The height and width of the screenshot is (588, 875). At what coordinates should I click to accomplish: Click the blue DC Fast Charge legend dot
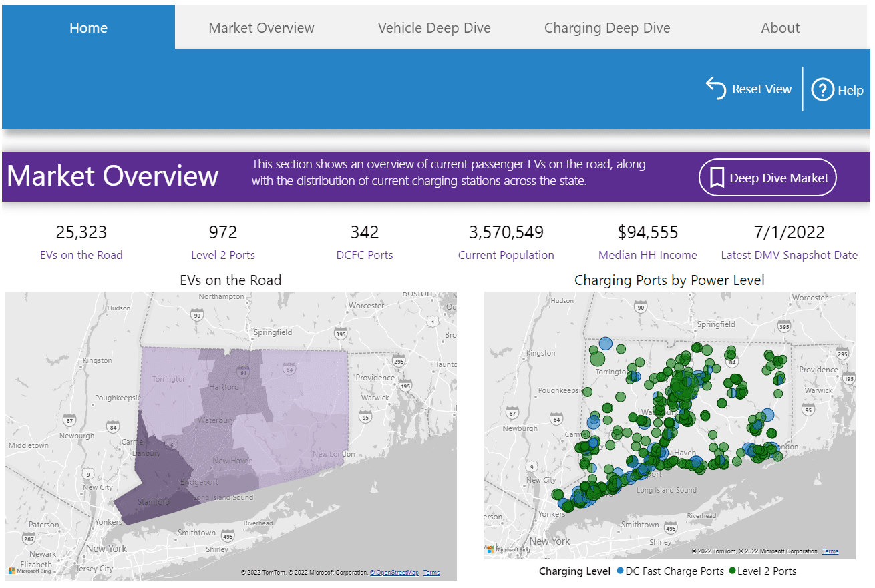pyautogui.click(x=621, y=571)
